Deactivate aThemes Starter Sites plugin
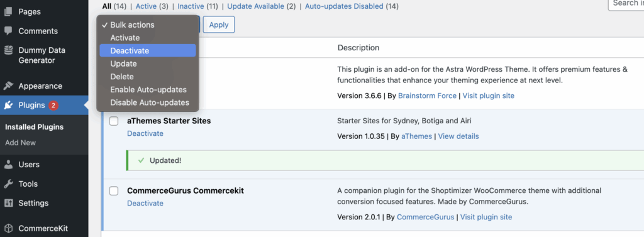 (x=145, y=133)
